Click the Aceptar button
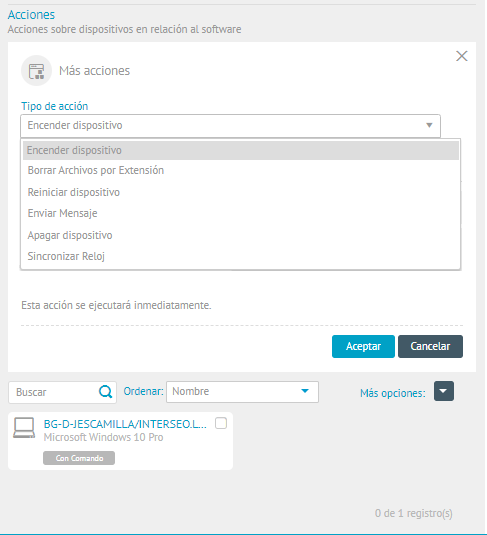Viewport: 487px width, 535px height. click(363, 346)
